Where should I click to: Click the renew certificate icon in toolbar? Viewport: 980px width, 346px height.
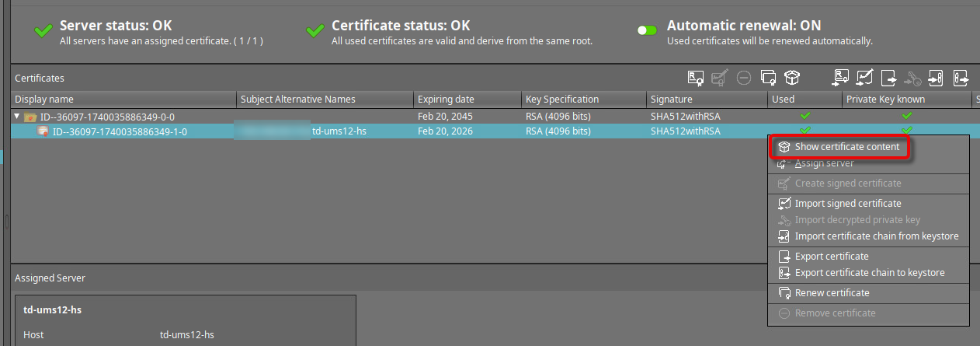pyautogui.click(x=769, y=78)
